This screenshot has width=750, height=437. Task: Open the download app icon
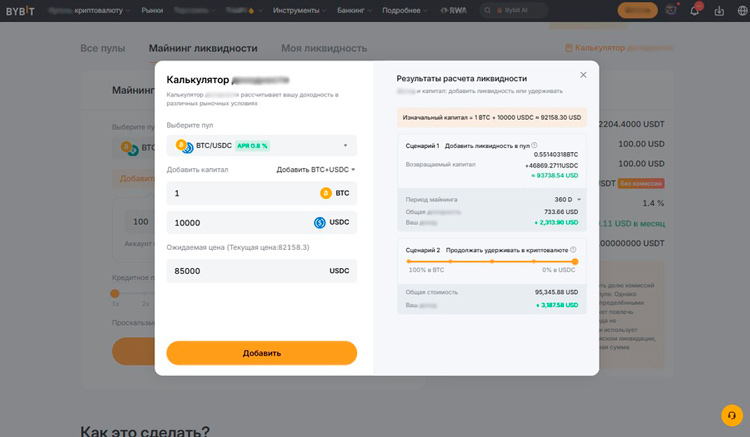[x=719, y=11]
